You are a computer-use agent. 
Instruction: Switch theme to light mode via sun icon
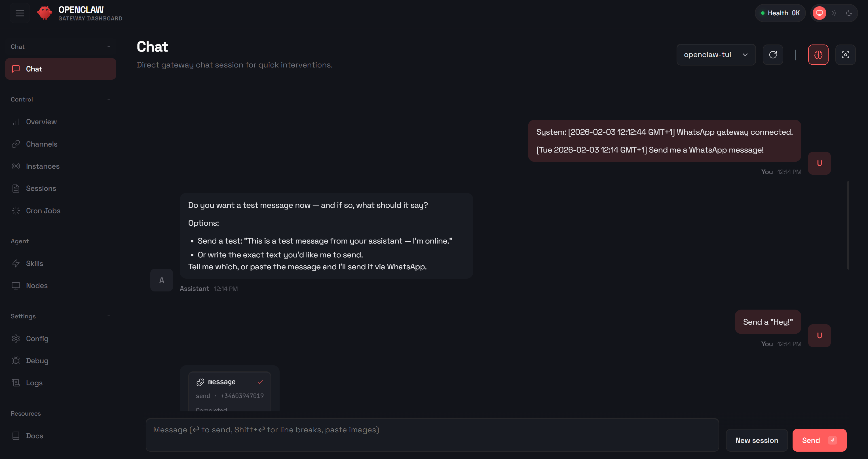click(x=834, y=13)
